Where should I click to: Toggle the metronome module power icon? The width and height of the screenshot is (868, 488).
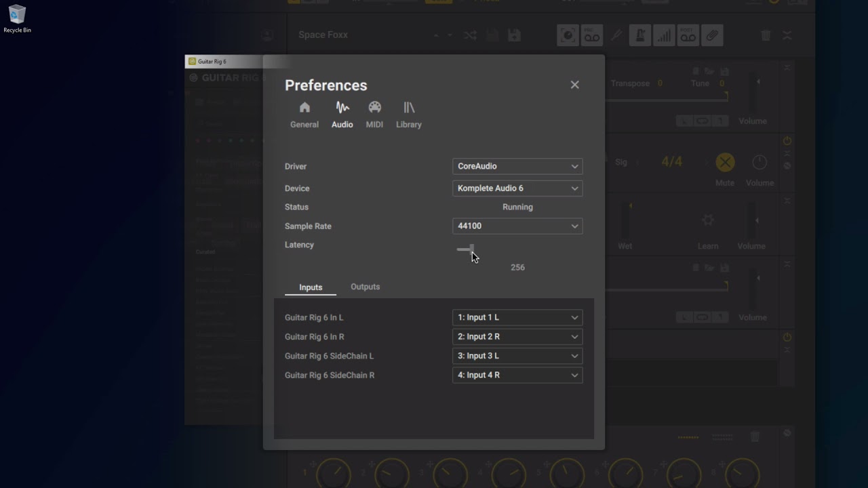pos(787,141)
